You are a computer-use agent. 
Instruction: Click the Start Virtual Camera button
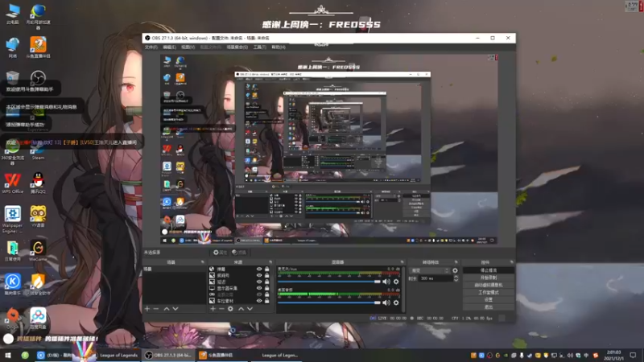(x=489, y=286)
